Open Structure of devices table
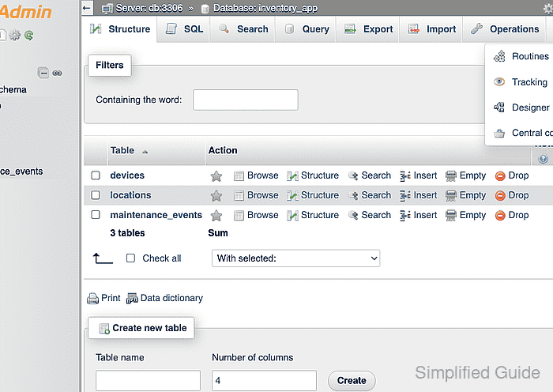 (x=313, y=175)
